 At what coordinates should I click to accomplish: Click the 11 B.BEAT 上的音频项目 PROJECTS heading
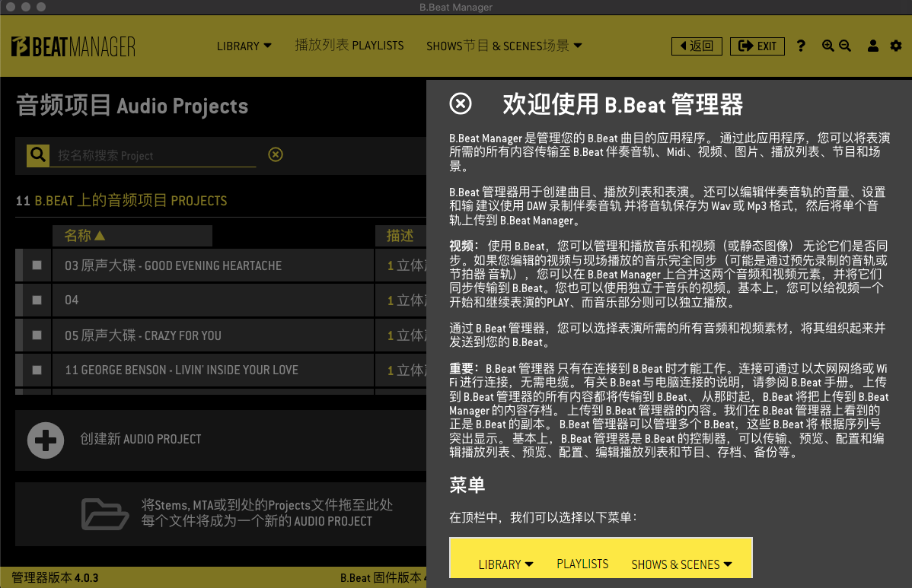tap(122, 201)
